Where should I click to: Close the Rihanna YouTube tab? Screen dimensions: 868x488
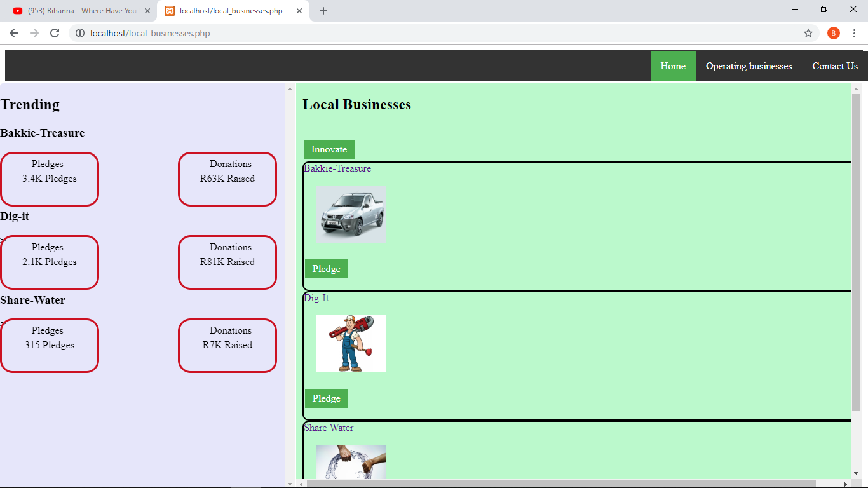coord(147,11)
